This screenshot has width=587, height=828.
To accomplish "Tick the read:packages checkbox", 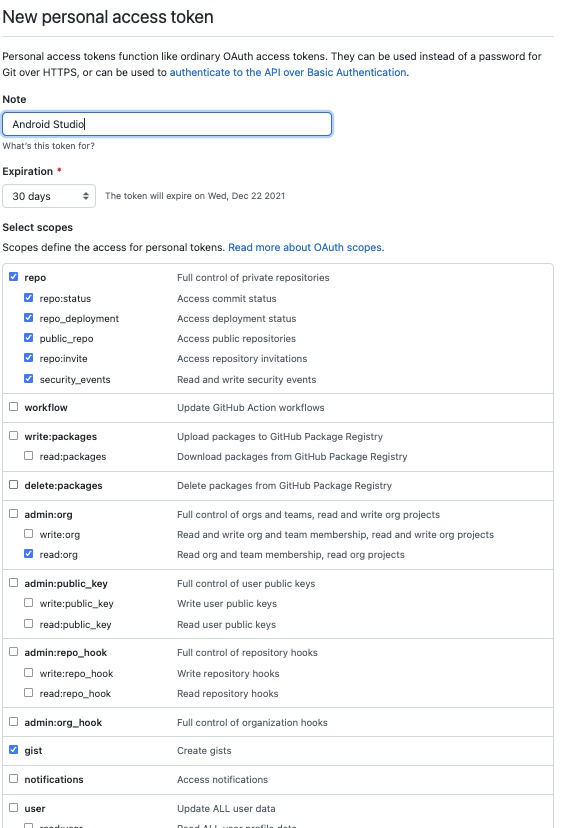I will coord(29,456).
